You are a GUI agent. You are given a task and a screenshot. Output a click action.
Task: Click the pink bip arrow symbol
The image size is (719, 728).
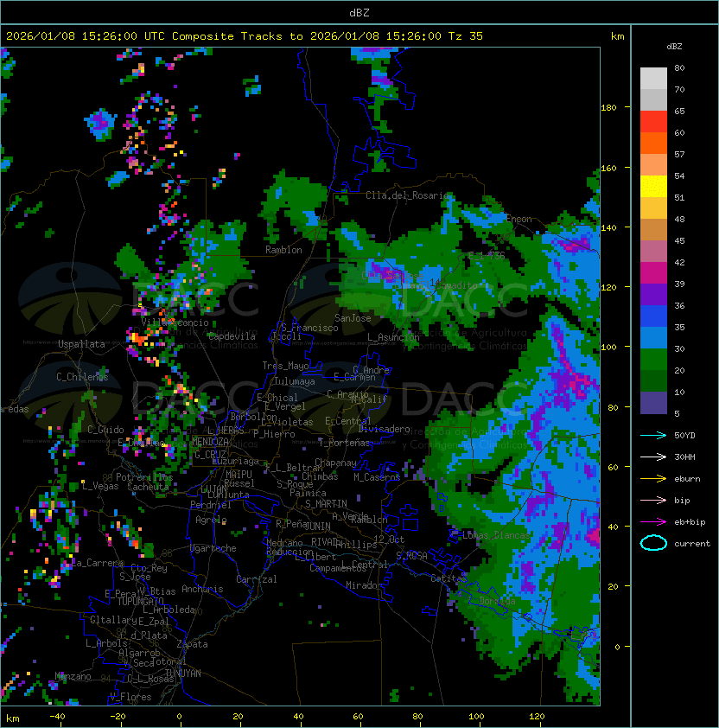pyautogui.click(x=653, y=500)
